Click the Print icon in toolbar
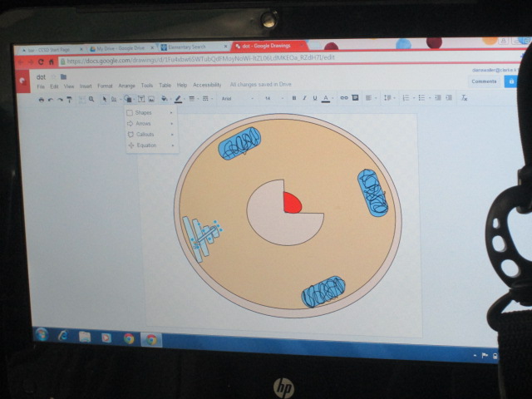This screenshot has width=532, height=399. click(x=42, y=99)
